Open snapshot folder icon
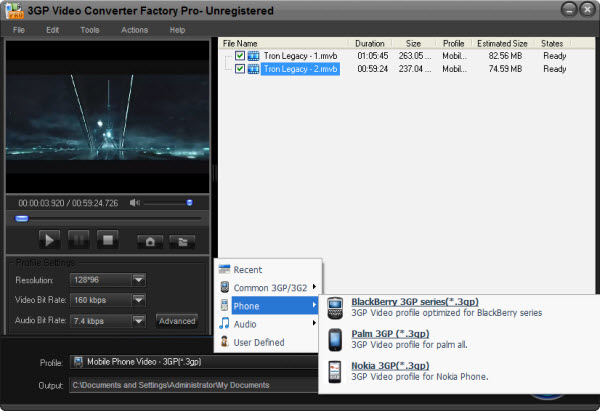The height and width of the screenshot is (411, 600). (182, 241)
